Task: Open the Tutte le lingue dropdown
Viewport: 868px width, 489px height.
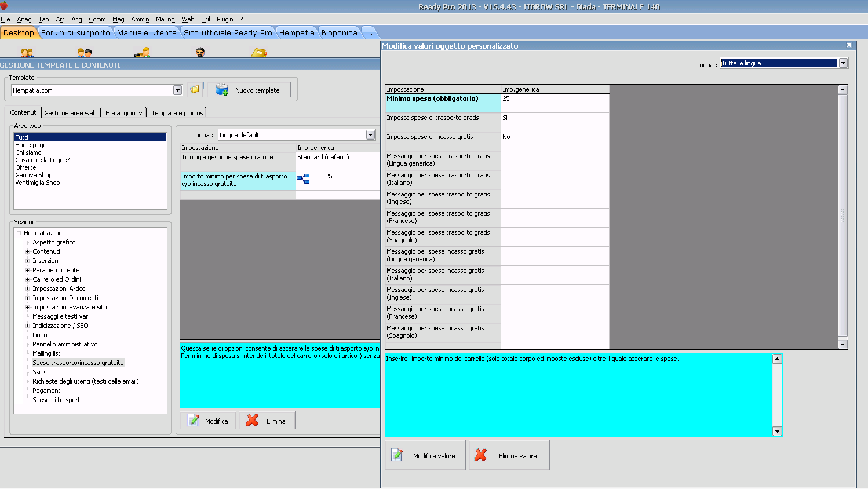Action: [x=844, y=63]
